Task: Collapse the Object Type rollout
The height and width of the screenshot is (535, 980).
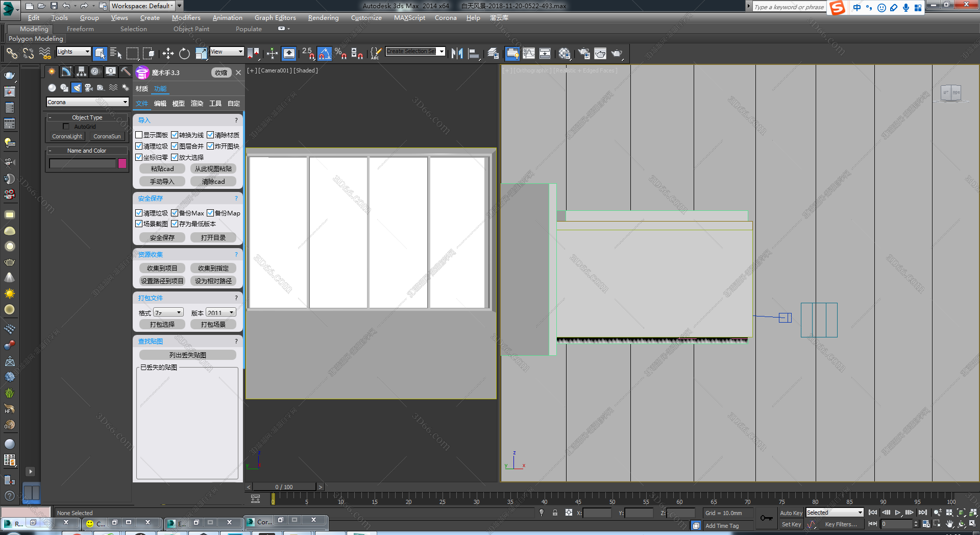Action: (87, 117)
